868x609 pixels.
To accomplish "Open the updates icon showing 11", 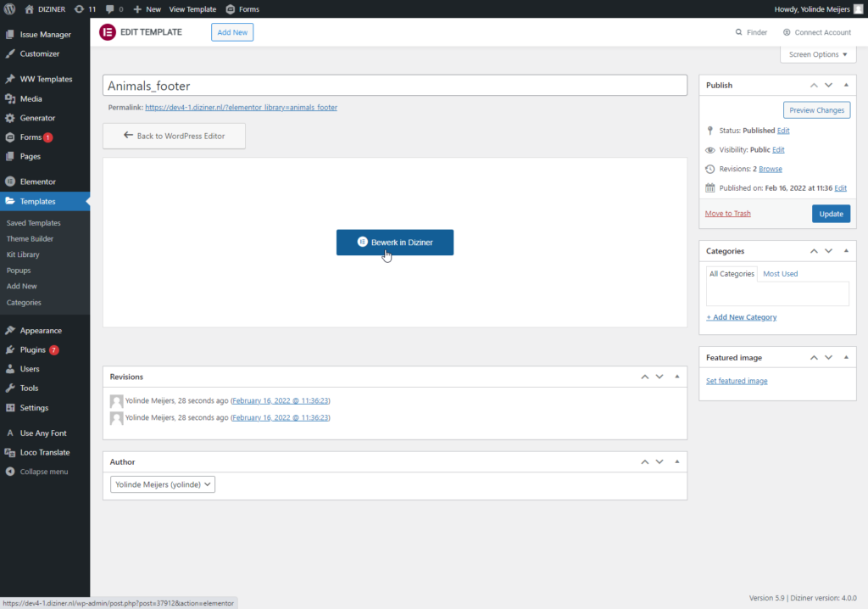I will pyautogui.click(x=81, y=8).
